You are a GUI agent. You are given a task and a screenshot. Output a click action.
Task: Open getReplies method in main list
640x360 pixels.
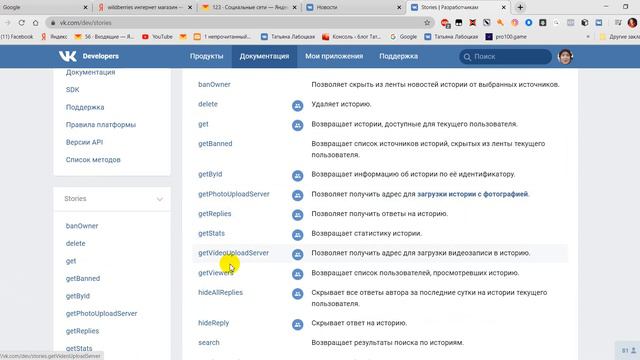click(x=215, y=214)
